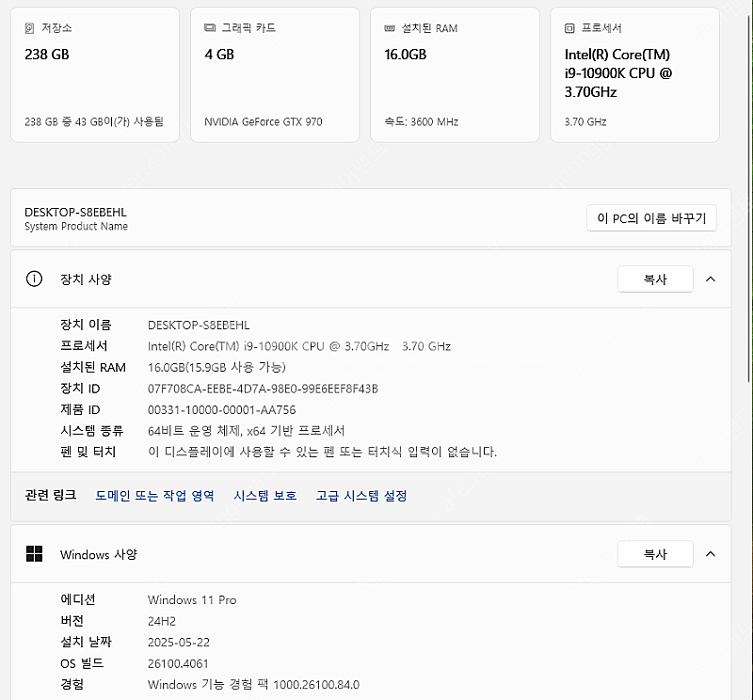753x700 pixels.
Task: Click the Windows 기능 경험 팩 1000.26100.84.0 value
Action: 253,684
